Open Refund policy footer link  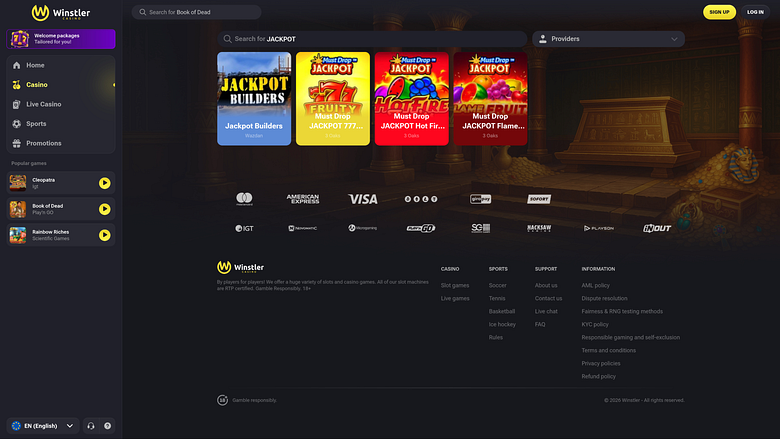click(x=598, y=376)
